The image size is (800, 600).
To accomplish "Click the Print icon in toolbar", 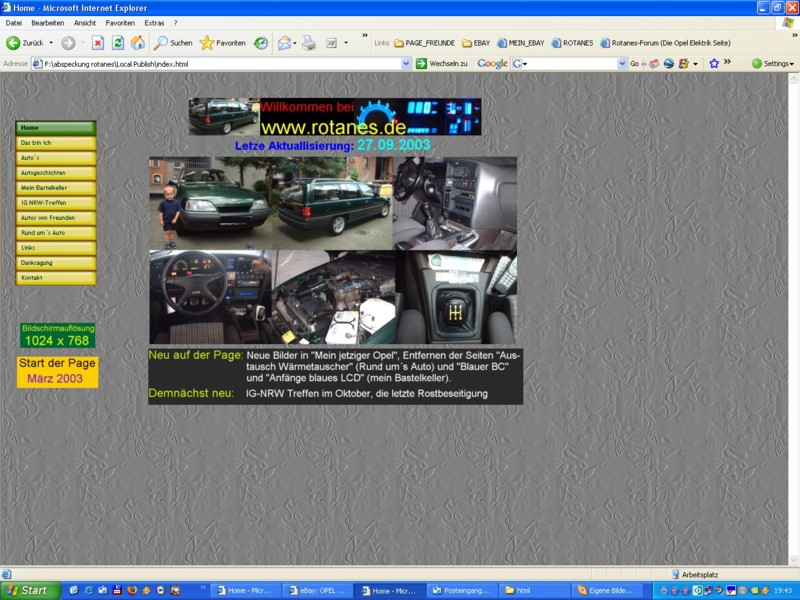I will coord(309,43).
